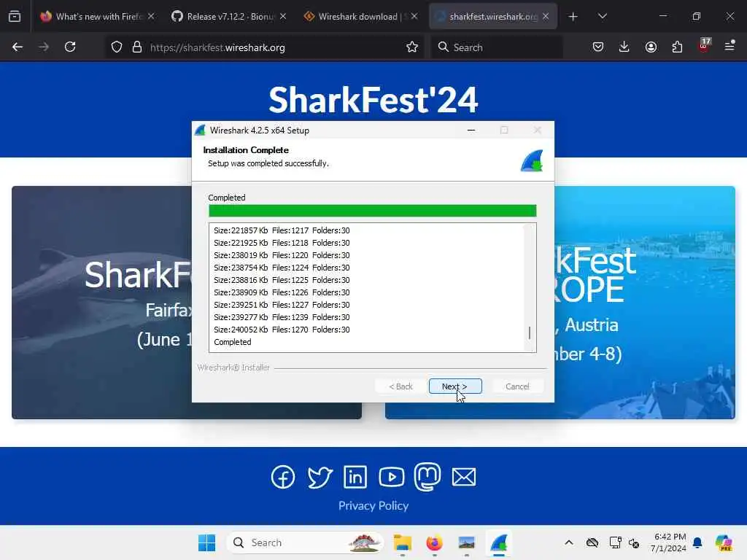Open File Explorer from the taskbar
The image size is (747, 560).
point(403,542)
